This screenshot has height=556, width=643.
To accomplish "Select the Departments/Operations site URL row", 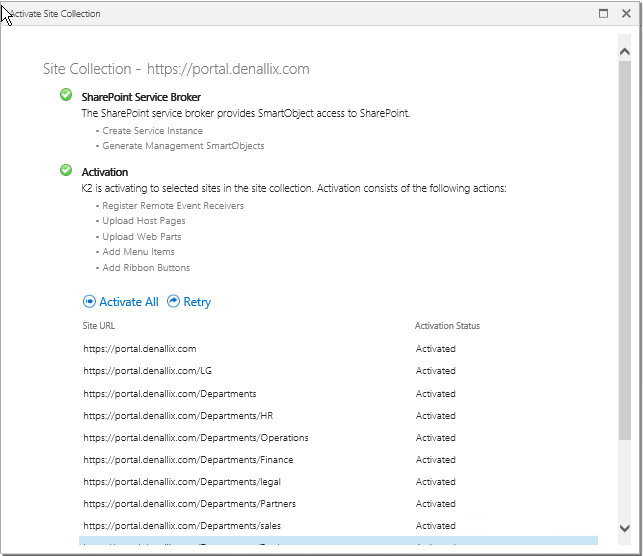I will tap(195, 438).
